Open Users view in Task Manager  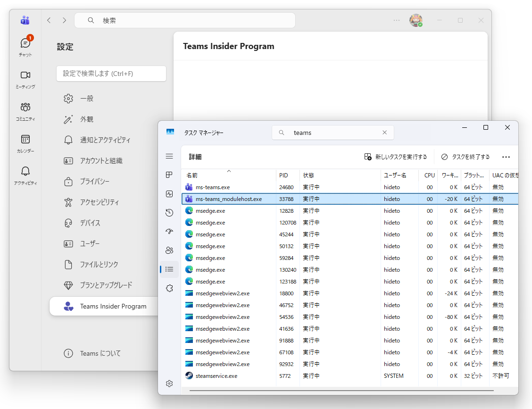(x=169, y=250)
